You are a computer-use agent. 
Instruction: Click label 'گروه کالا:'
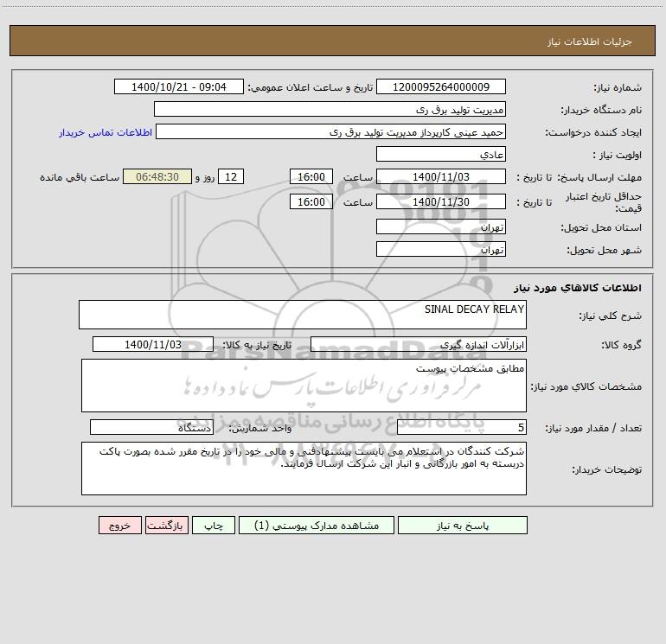coord(621,345)
